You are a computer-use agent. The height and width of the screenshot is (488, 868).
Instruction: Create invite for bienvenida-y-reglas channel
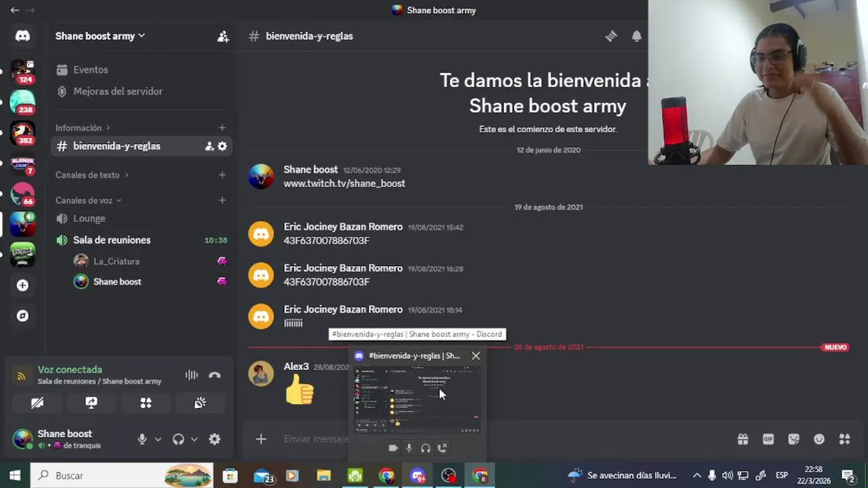pos(209,146)
